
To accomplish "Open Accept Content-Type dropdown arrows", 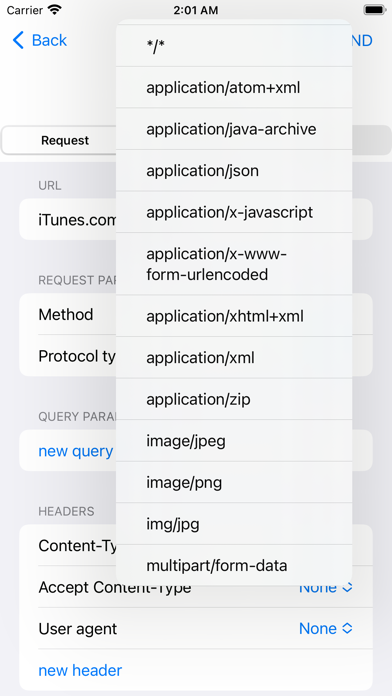I will [348, 589].
